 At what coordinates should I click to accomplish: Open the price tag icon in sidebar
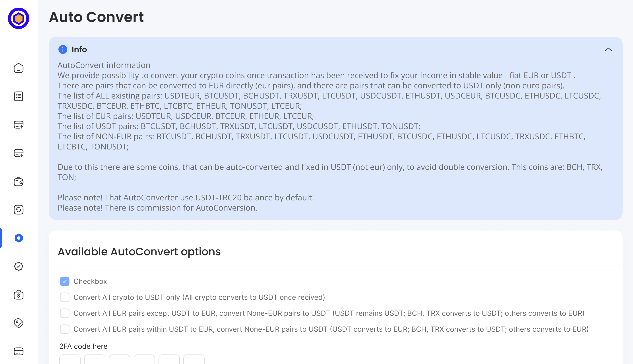(19, 323)
